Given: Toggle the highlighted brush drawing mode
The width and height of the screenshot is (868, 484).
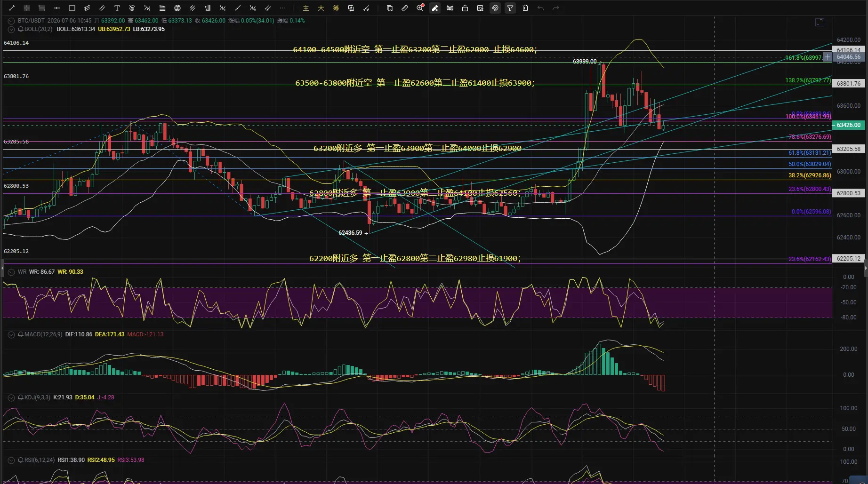Looking at the screenshot, I should coord(435,8).
